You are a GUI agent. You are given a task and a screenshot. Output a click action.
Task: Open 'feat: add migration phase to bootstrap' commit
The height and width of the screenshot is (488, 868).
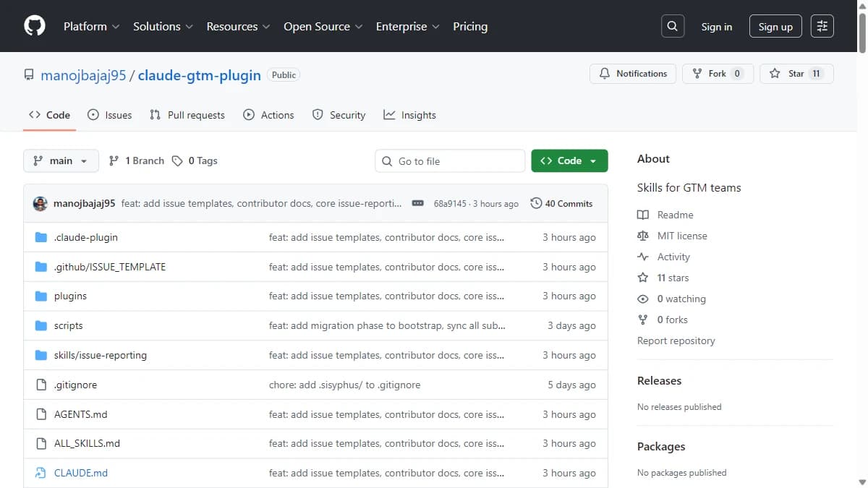(387, 326)
